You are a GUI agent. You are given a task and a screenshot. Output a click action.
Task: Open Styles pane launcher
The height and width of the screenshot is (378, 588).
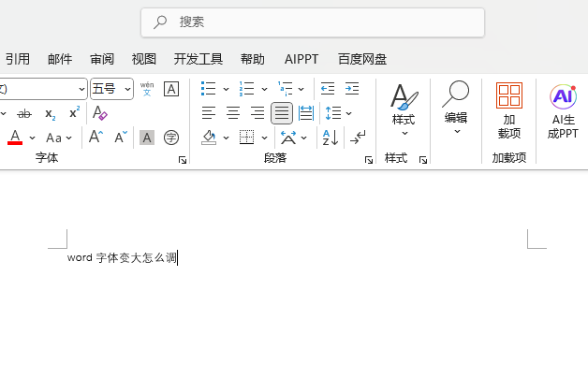423,160
